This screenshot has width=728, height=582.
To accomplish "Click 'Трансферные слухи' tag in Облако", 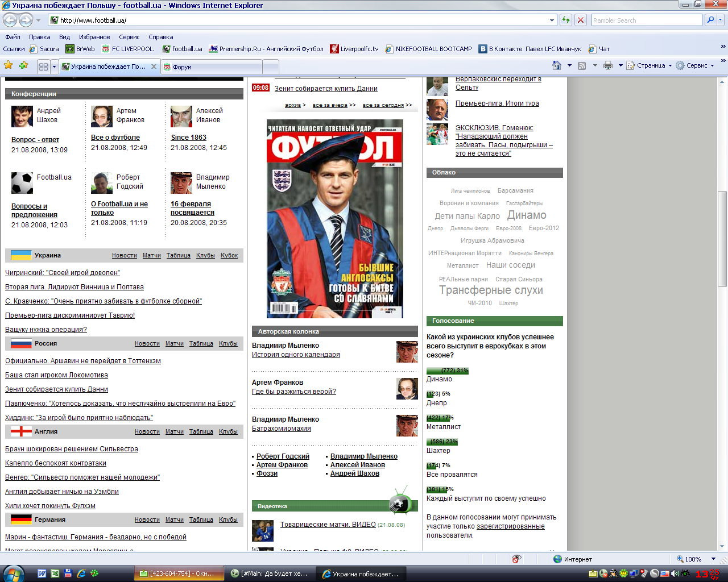I will [491, 290].
